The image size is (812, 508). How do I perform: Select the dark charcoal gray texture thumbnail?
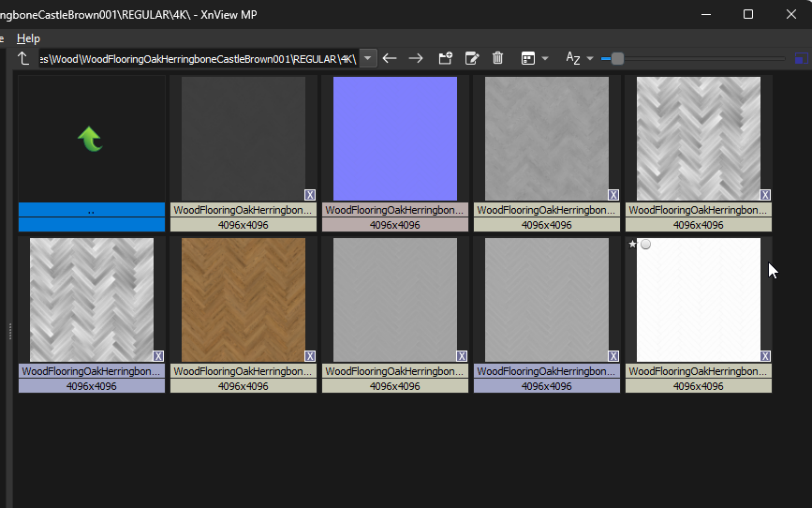[244, 139]
